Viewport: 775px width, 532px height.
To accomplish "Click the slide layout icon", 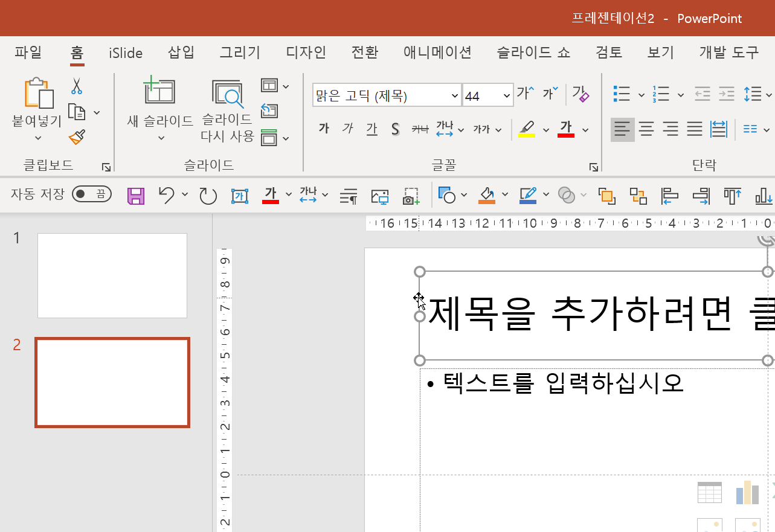I will pyautogui.click(x=269, y=86).
